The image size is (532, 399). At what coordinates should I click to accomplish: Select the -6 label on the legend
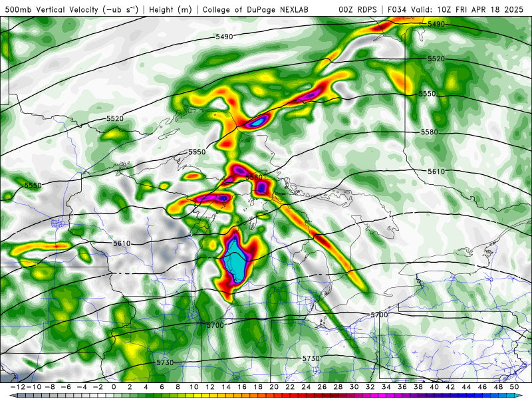click(x=65, y=387)
